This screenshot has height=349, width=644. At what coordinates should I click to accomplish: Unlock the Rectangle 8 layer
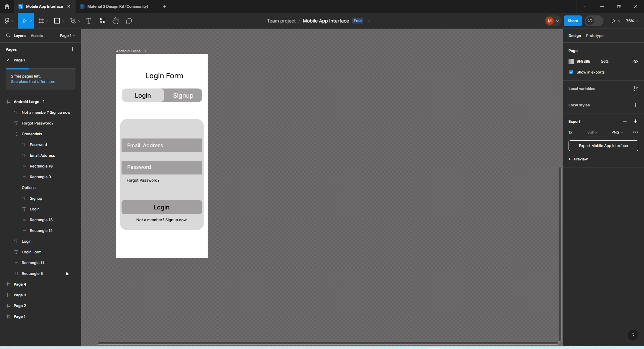tap(67, 273)
